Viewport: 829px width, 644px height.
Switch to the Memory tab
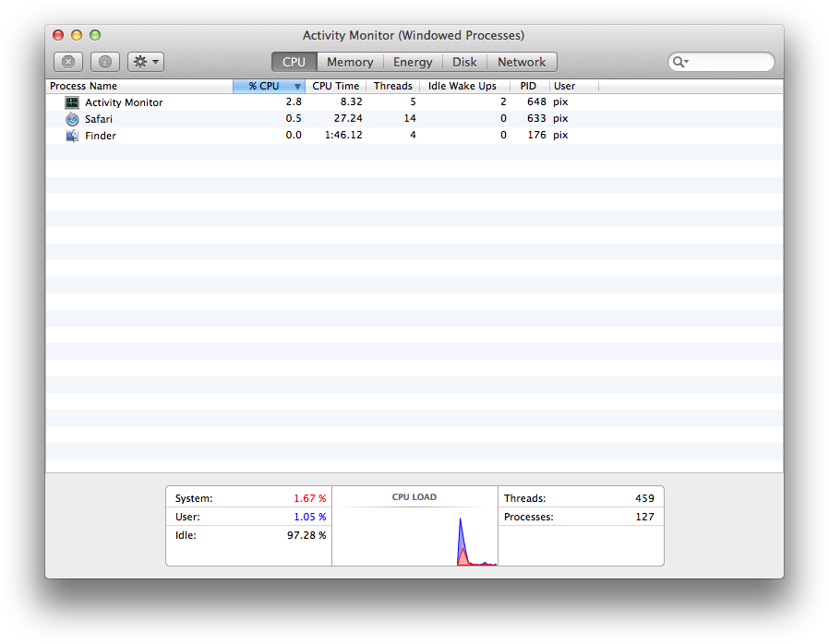(350, 62)
